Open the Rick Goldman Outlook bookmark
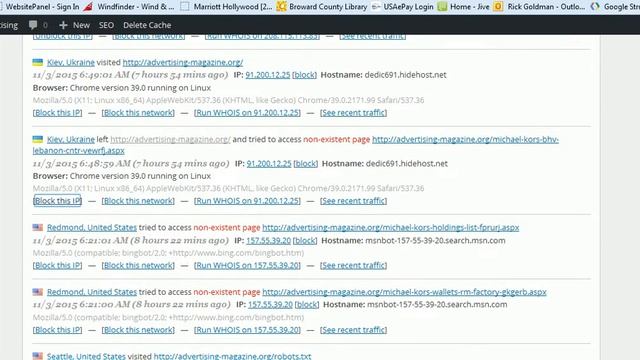Viewport: 640px width, 360px height. [539, 7]
